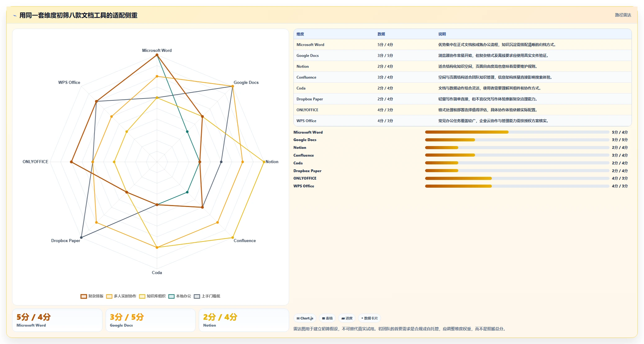
Task: Click the Microsoft Word radar axis label
Action: (x=157, y=50)
